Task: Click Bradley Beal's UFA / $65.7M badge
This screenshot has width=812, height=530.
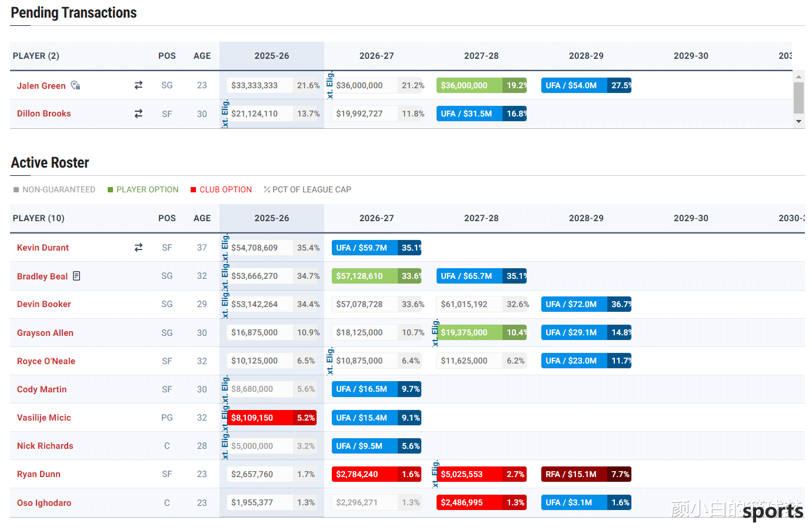Action: [x=481, y=276]
